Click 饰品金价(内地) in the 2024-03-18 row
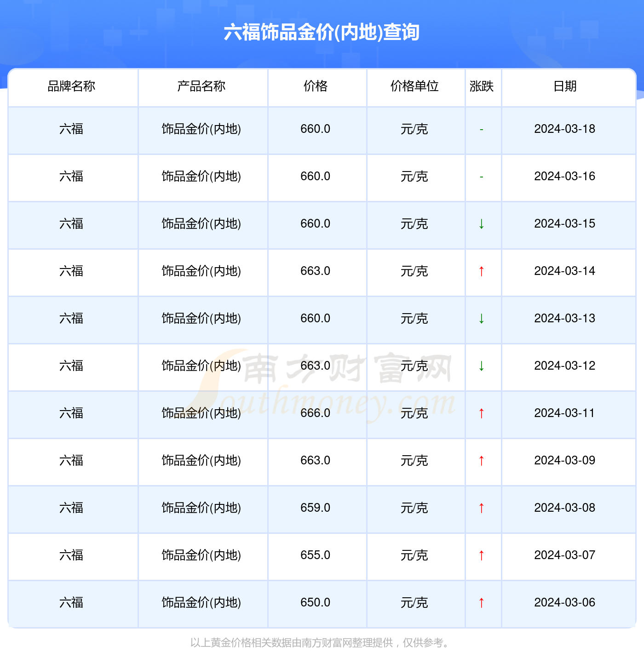The height and width of the screenshot is (669, 644). click(x=201, y=129)
